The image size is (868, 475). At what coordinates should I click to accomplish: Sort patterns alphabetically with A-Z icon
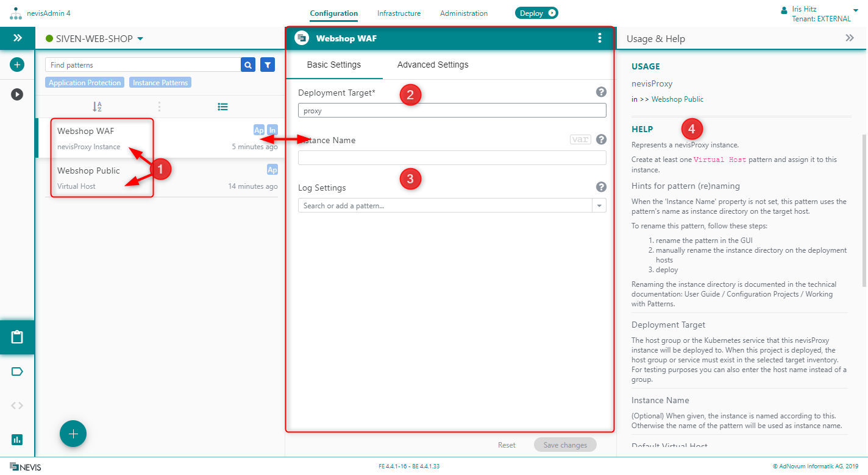[97, 107]
